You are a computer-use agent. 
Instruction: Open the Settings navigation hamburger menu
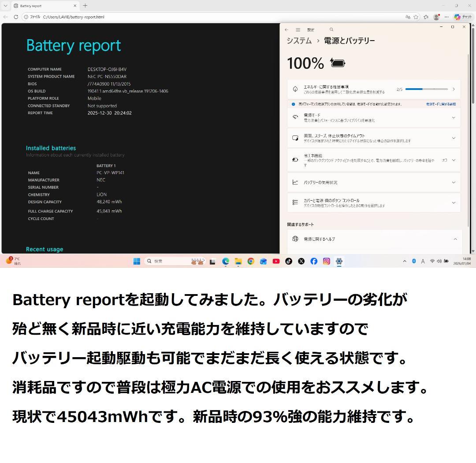point(298,29)
